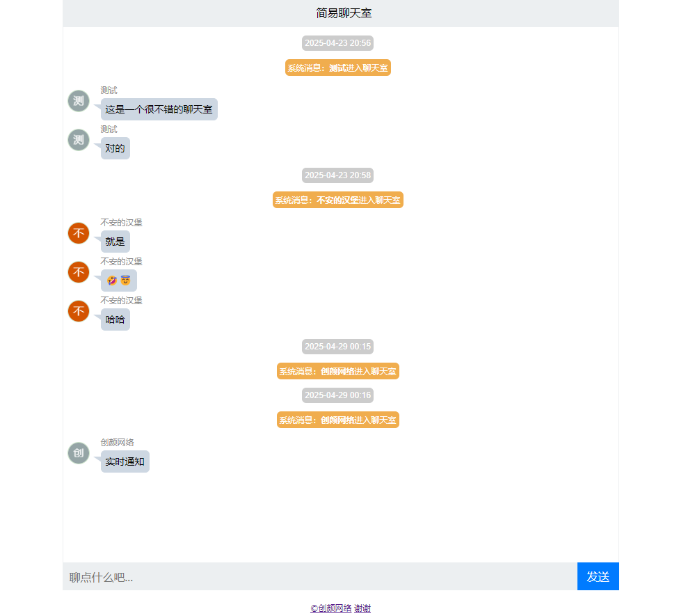Focus the 聊点什么吧... message input
Viewport: 695px width, 616px height.
(320, 576)
